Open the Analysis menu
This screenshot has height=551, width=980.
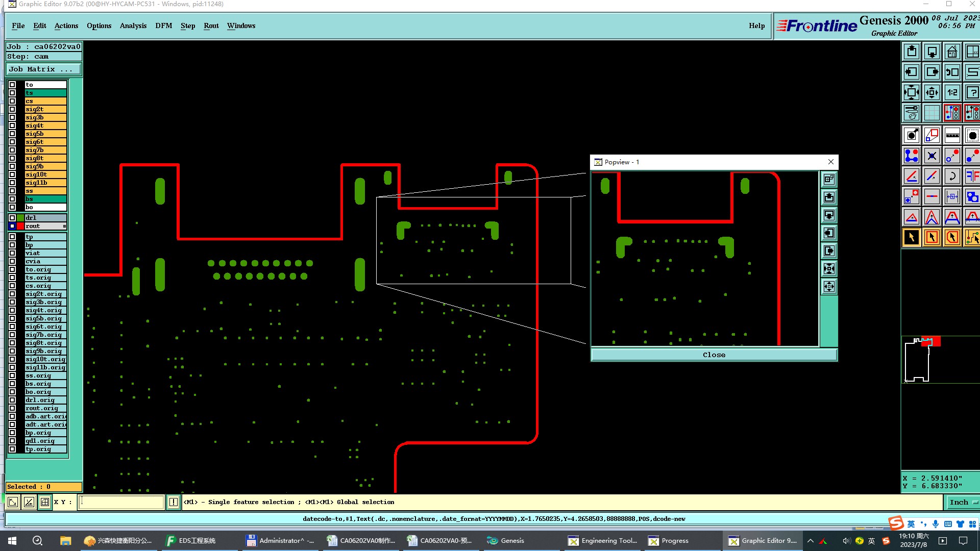pos(133,26)
